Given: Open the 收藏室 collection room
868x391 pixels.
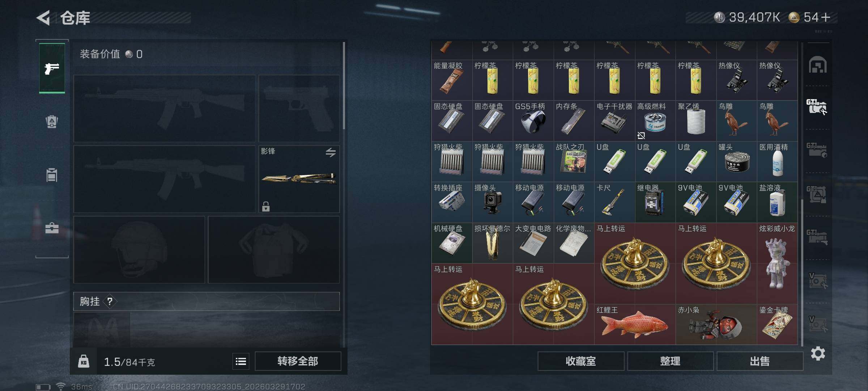Looking at the screenshot, I should (581, 361).
